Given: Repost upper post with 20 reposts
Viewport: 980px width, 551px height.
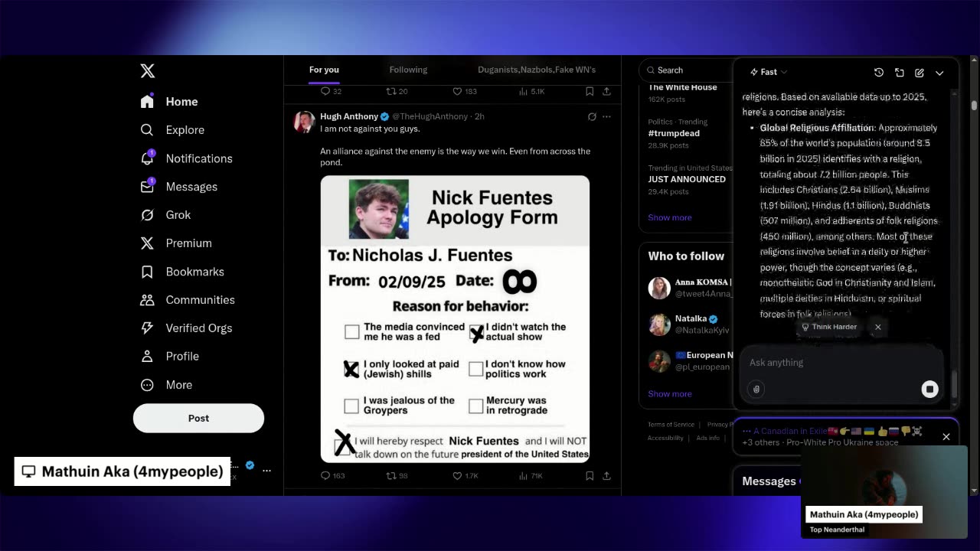Looking at the screenshot, I should coord(397,91).
